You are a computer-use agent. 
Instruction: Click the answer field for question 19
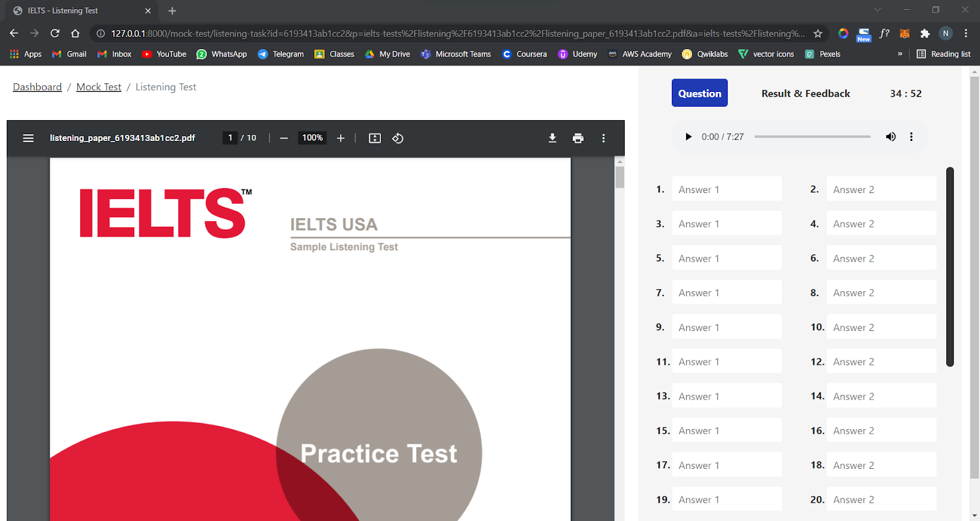[x=726, y=500]
